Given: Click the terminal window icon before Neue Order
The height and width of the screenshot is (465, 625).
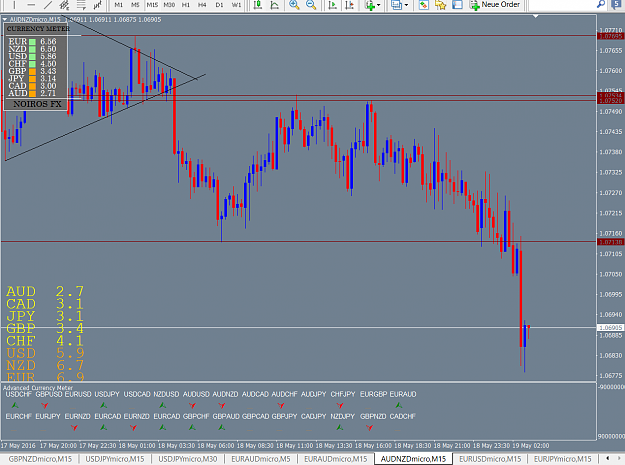Looking at the screenshot, I should pyautogui.click(x=457, y=5).
